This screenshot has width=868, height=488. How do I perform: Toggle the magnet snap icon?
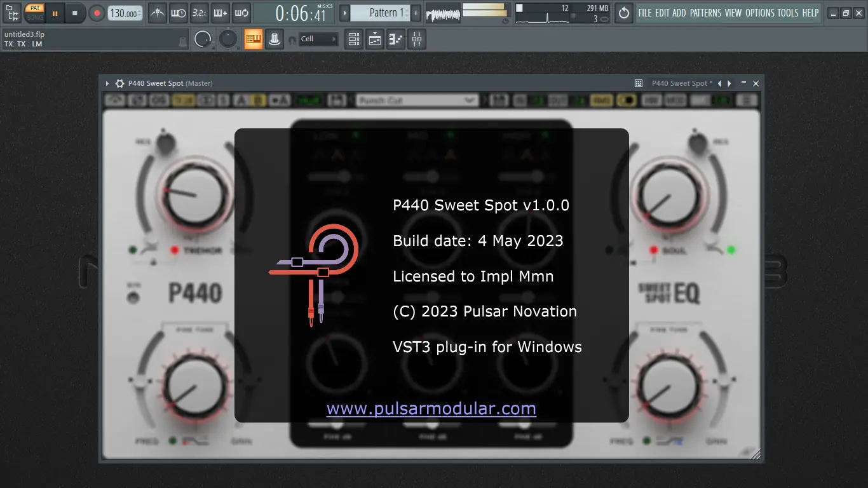292,40
